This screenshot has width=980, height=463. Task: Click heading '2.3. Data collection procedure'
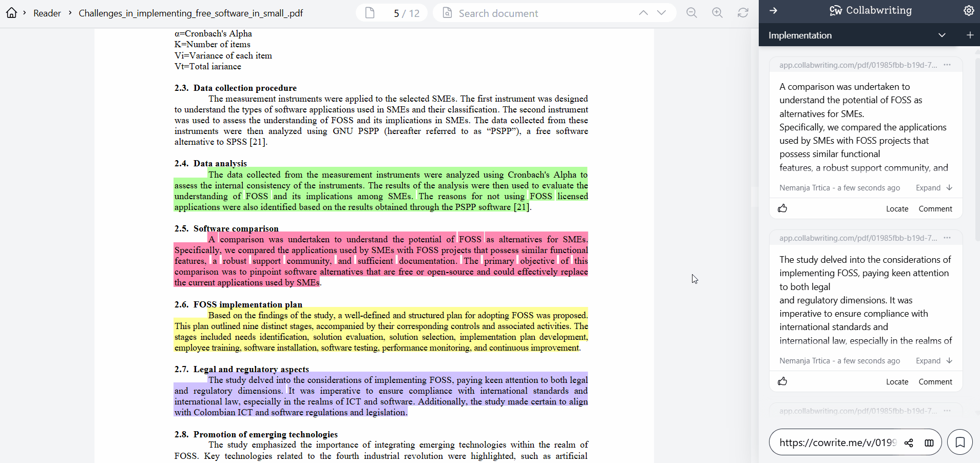coord(235,88)
